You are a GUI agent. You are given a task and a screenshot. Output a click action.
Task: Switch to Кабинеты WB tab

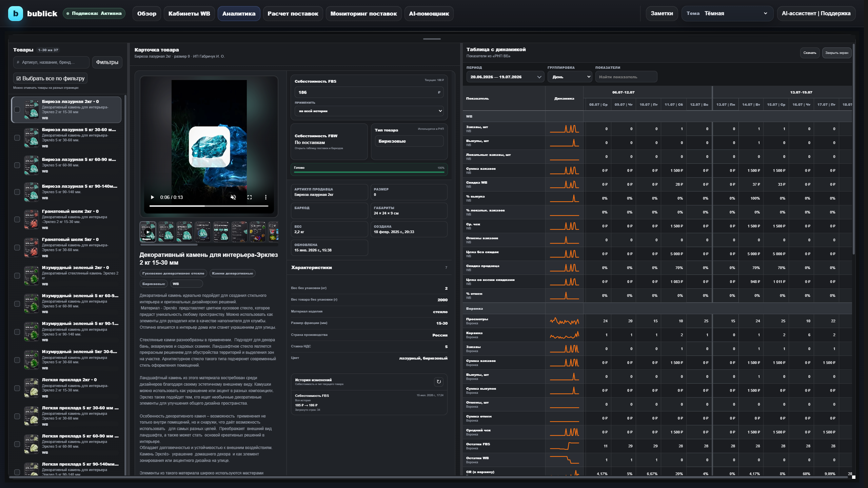click(x=189, y=14)
